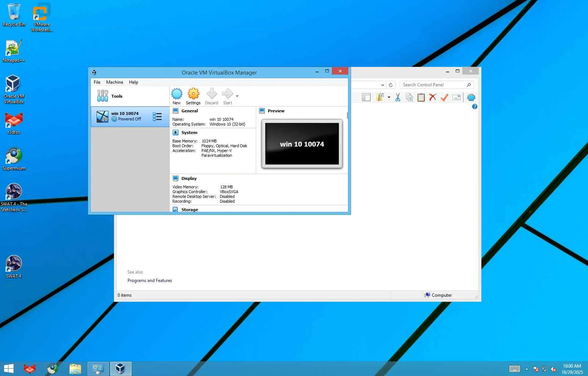Screen dimensions: 588x376
Task: Click the taskbar clock showing 10:00 AM
Action: (572, 369)
